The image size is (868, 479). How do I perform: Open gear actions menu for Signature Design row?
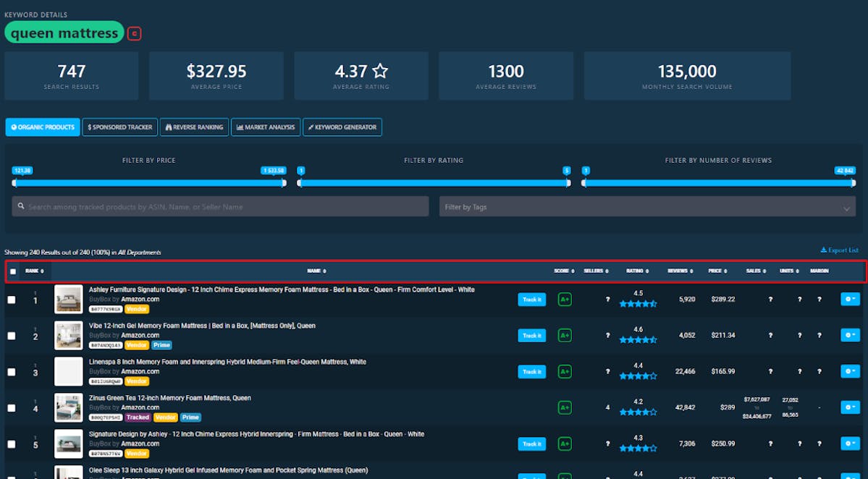tap(850, 444)
